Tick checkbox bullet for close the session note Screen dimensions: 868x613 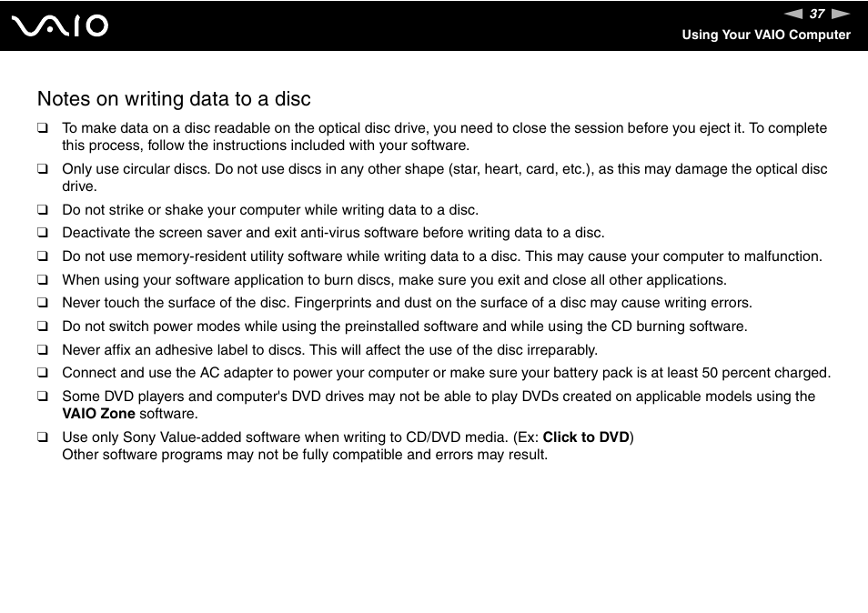click(43, 128)
